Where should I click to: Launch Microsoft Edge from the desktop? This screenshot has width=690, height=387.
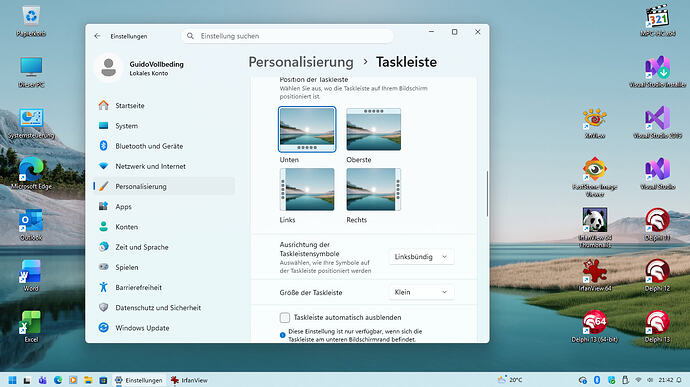click(31, 173)
